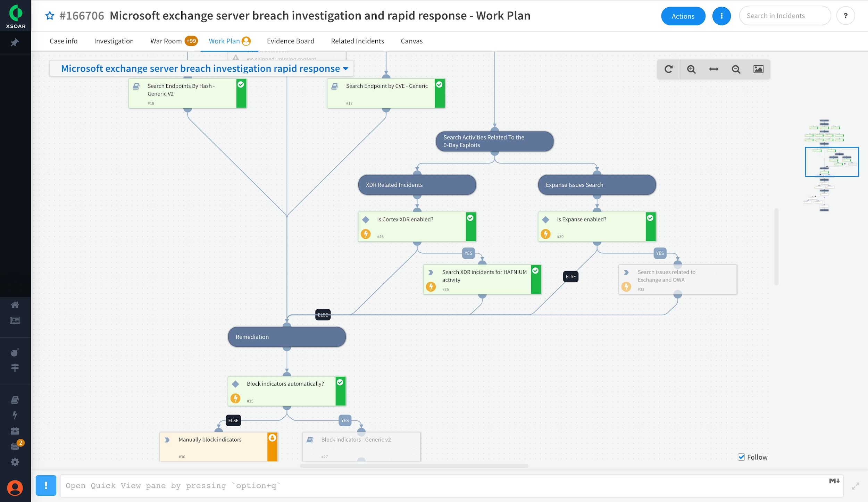Open the Case info tab
The height and width of the screenshot is (502, 868).
[64, 41]
